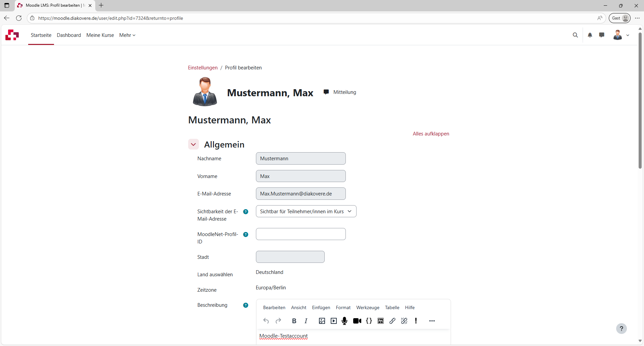
Task: Click the insert link icon
Action: click(392, 321)
